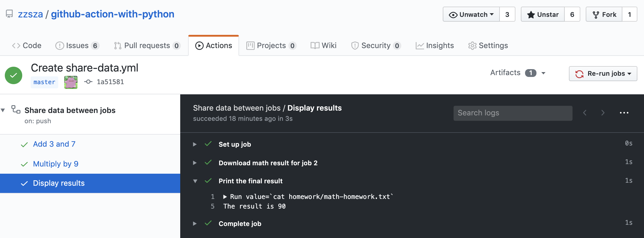Open the Unwatch dropdown

pos(471,14)
